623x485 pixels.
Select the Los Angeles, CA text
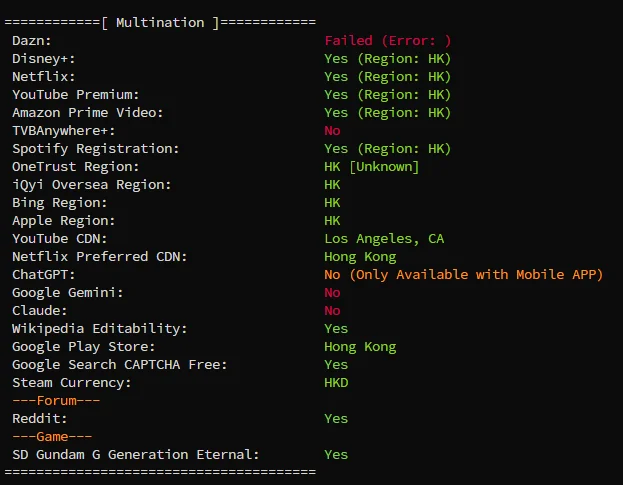point(384,239)
